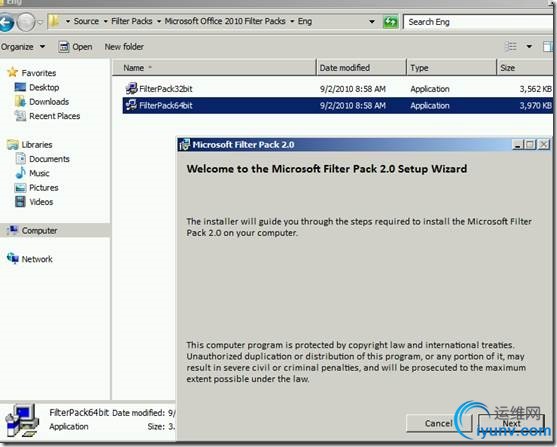Click the Videos filmstrip icon
Screen dimensions: 557x447
[20, 201]
